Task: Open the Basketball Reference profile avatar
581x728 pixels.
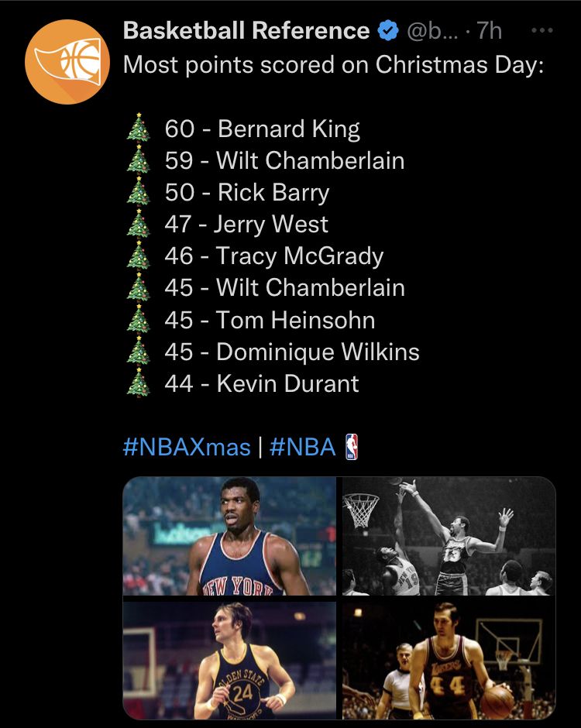Action: point(67,62)
